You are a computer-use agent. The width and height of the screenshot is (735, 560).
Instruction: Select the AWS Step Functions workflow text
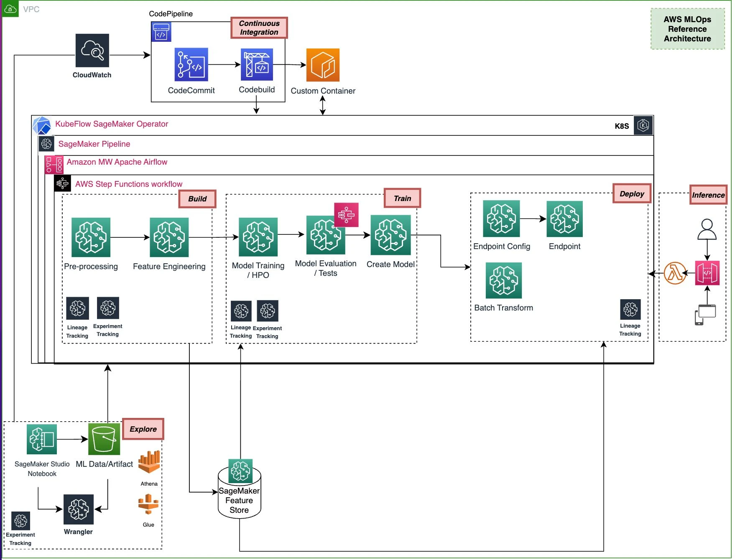click(129, 184)
